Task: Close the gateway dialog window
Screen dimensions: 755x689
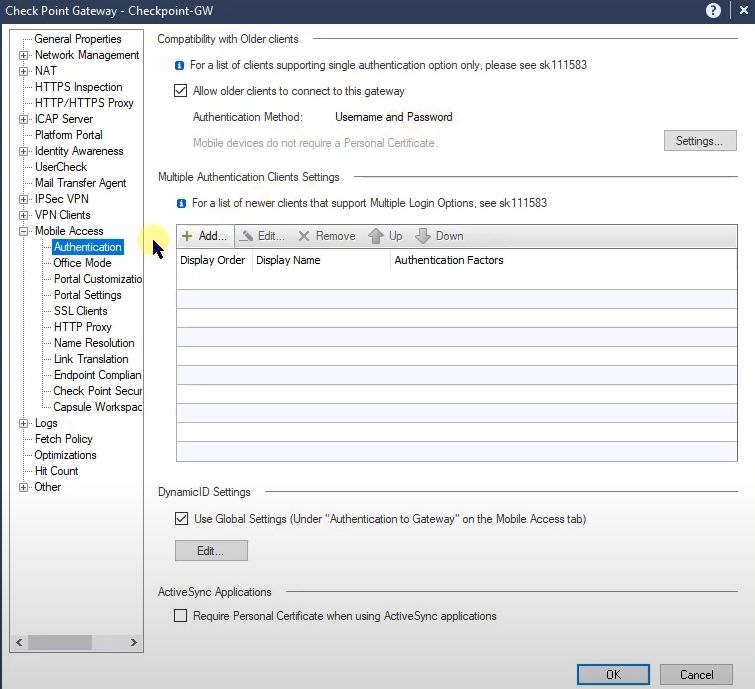Action: 743,10
